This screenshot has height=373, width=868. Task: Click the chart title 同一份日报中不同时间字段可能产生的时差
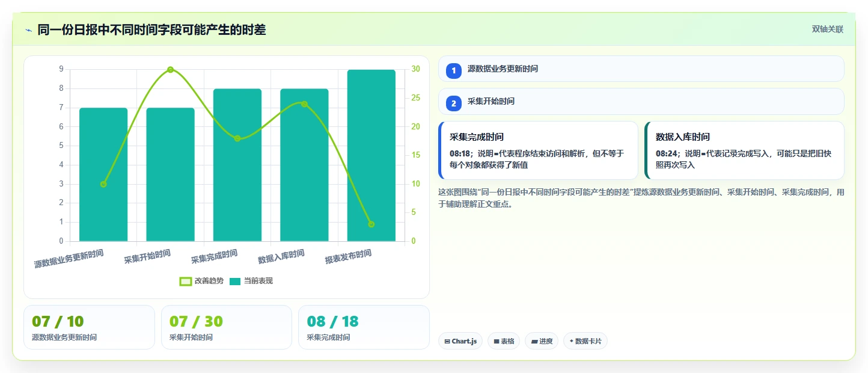tap(151, 29)
